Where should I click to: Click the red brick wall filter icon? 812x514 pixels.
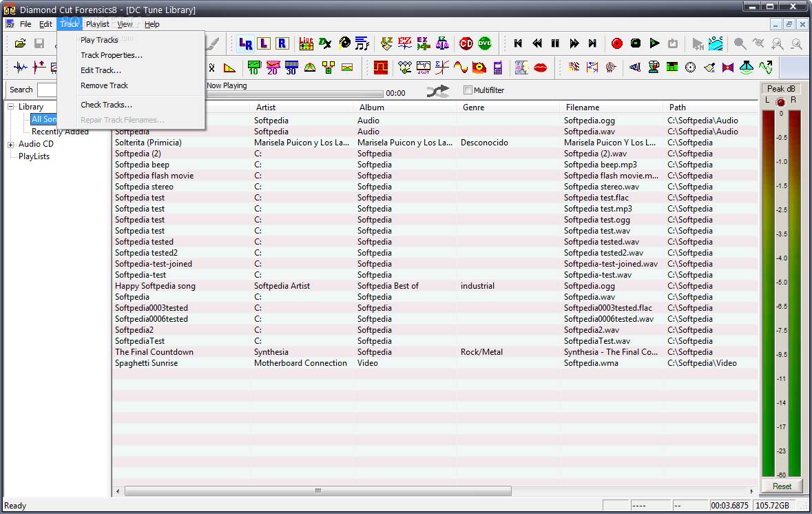pyautogui.click(x=381, y=68)
